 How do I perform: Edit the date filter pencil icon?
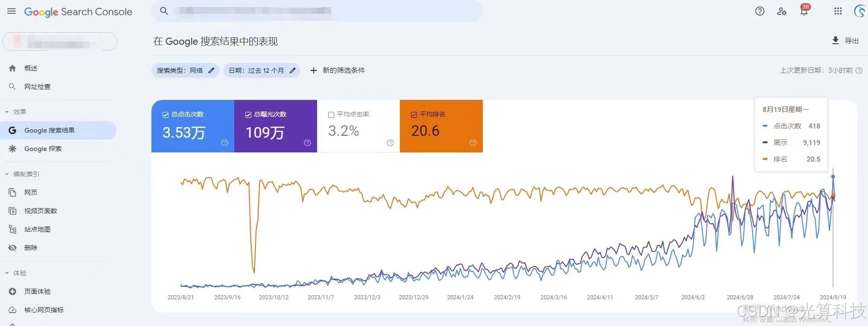(x=292, y=70)
